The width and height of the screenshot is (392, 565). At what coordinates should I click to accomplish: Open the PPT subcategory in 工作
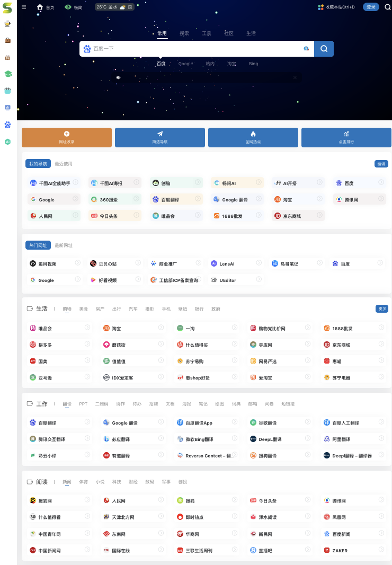(83, 404)
